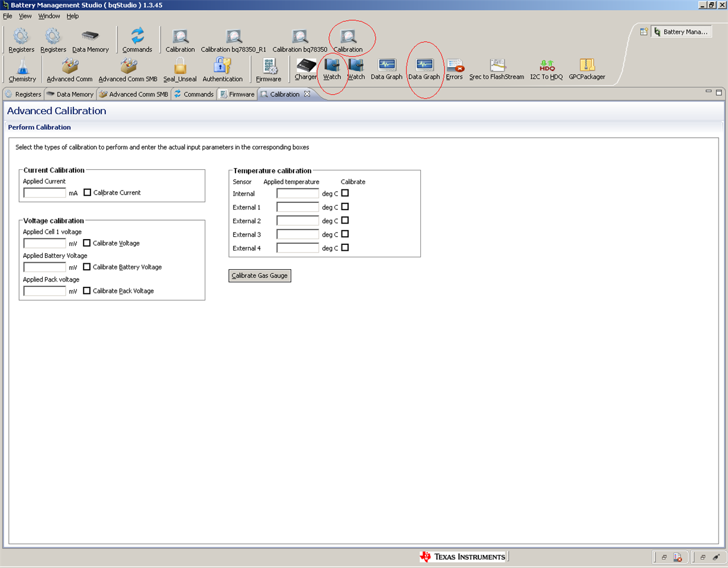Screen dimensions: 728x568
Task: Check the Calibrate Pack Voltage box
Action: coord(87,291)
